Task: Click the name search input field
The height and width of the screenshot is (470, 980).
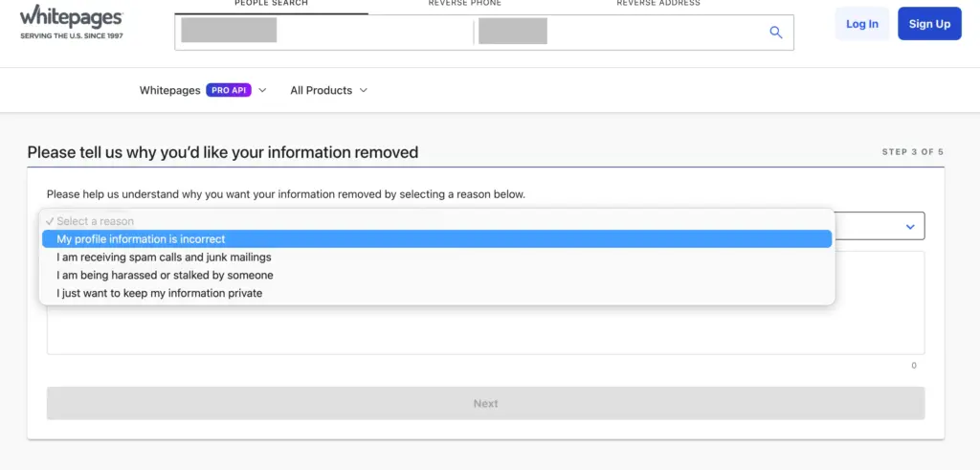Action: point(323,33)
